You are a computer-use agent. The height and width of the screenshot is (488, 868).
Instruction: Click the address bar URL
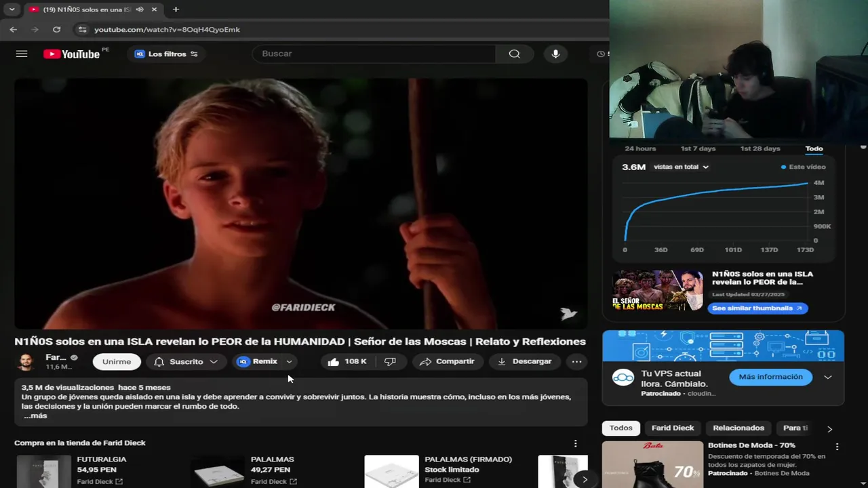click(167, 29)
